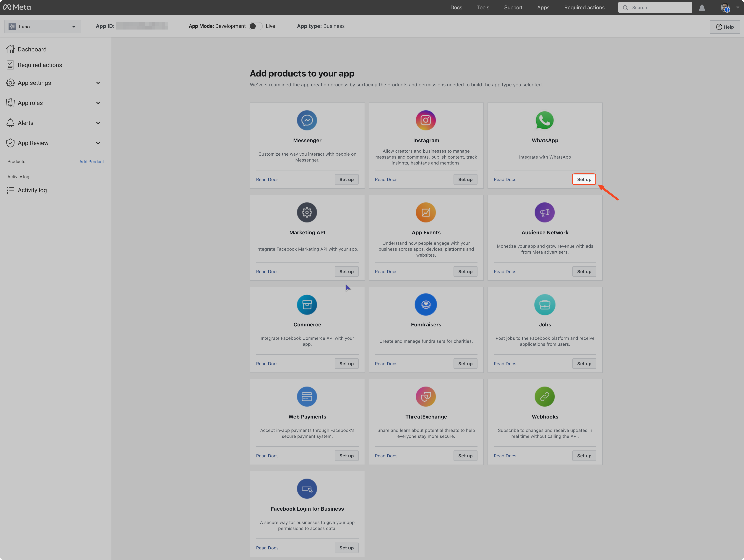The width and height of the screenshot is (744, 560).
Task: Click the Audience Network megaphone icon
Action: (545, 212)
